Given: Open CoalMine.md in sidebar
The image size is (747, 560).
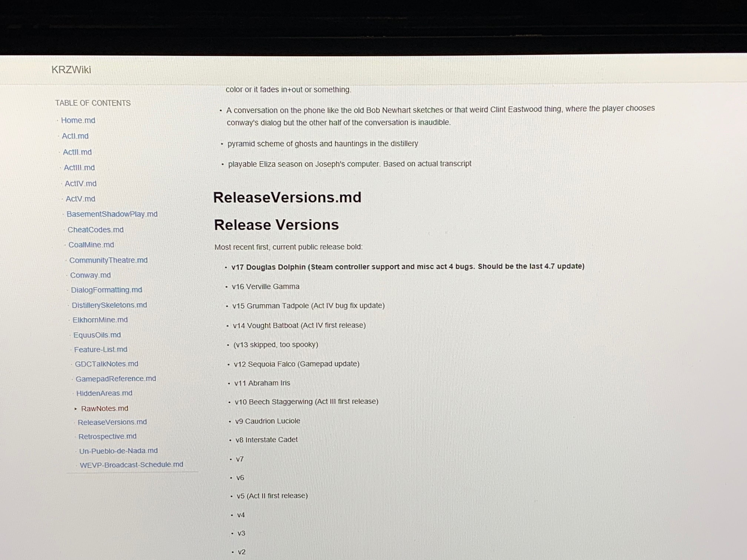Looking at the screenshot, I should [91, 245].
